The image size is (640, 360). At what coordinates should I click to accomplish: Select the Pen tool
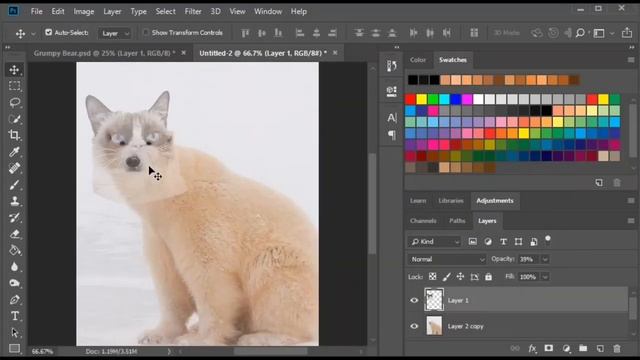(14, 300)
